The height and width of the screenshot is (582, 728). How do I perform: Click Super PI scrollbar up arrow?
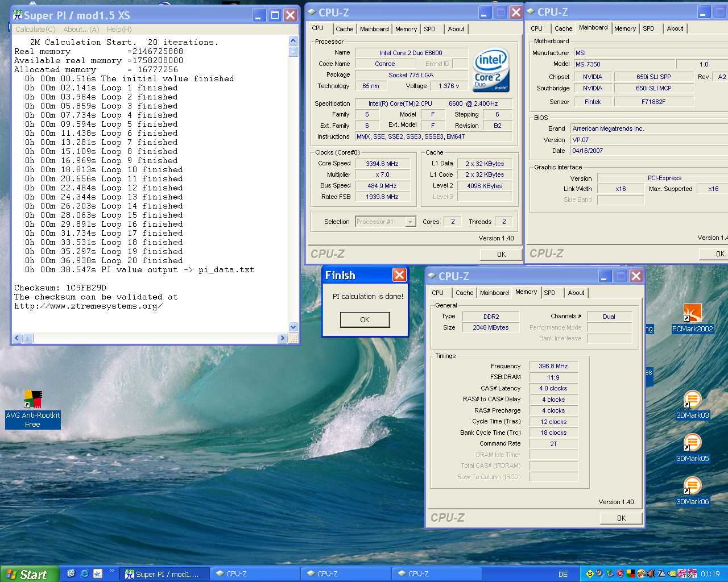pos(293,40)
